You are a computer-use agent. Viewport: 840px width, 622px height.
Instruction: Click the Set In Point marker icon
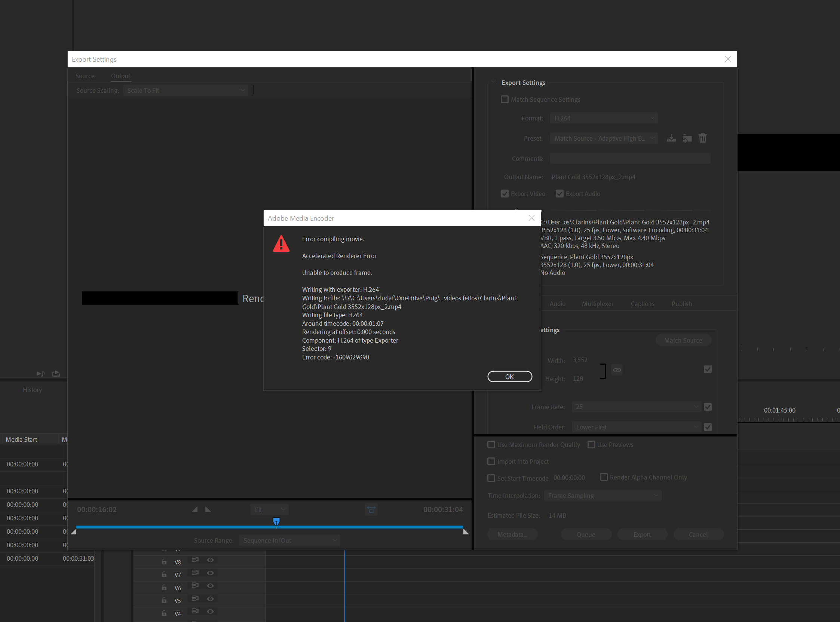[x=194, y=509]
